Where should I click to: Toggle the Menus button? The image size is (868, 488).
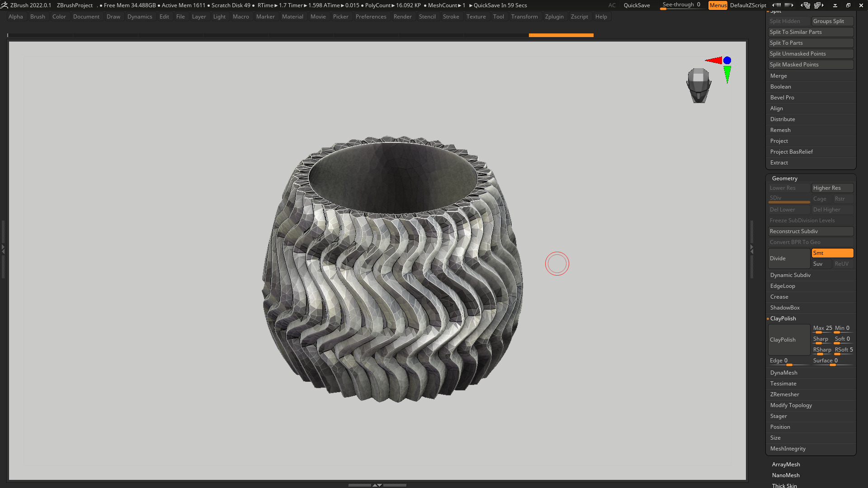click(718, 5)
